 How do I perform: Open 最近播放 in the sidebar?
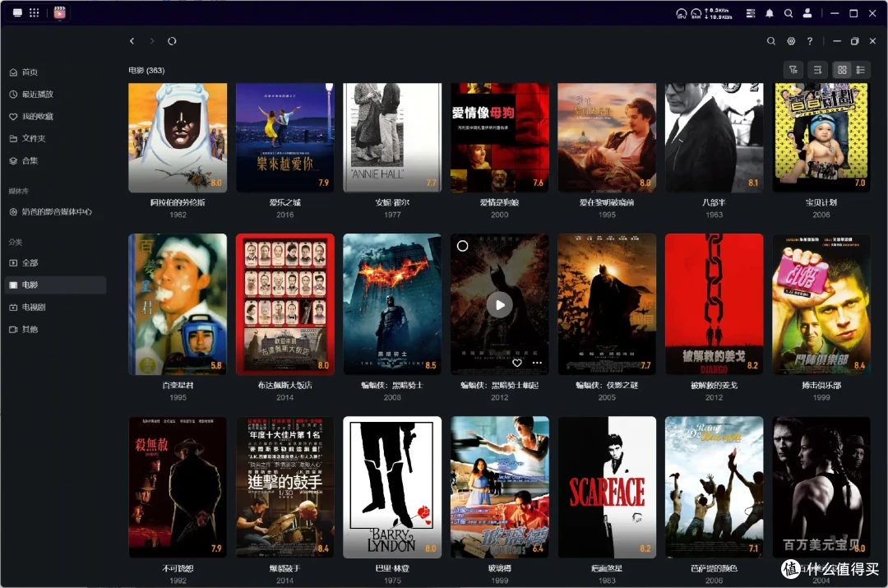(32, 94)
